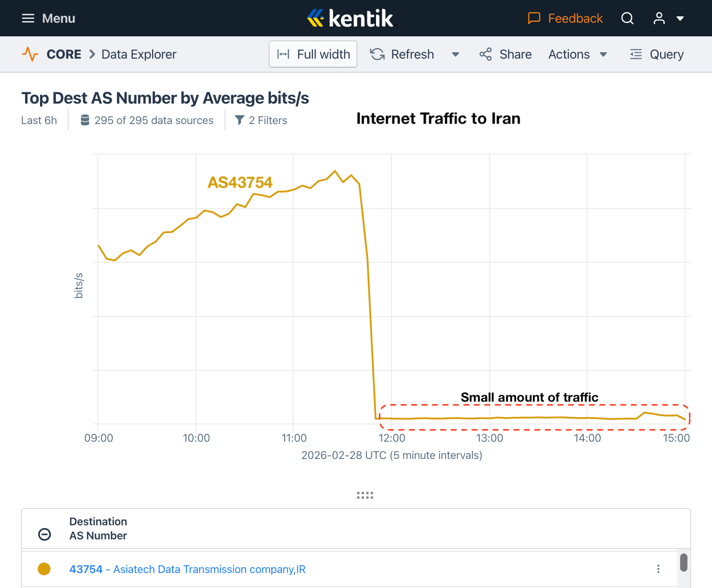This screenshot has height=588, width=712.
Task: Click the Kentik logo
Action: (351, 18)
